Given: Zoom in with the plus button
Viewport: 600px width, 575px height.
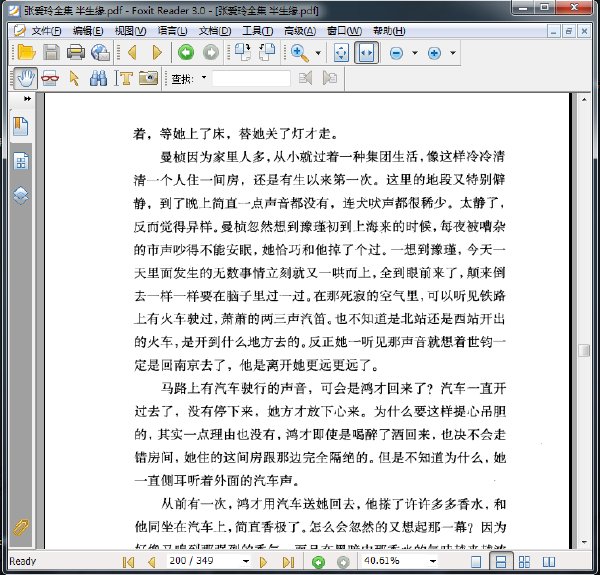Looking at the screenshot, I should click(x=434, y=53).
